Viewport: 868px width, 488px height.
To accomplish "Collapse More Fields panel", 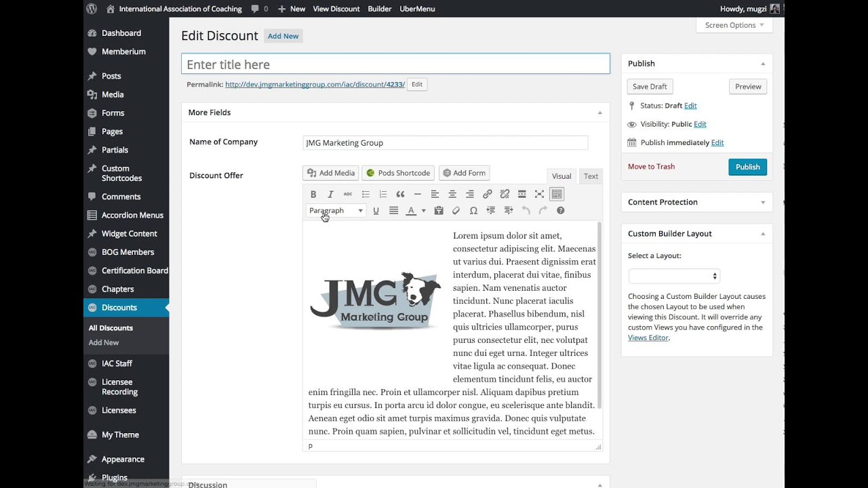I will click(599, 113).
